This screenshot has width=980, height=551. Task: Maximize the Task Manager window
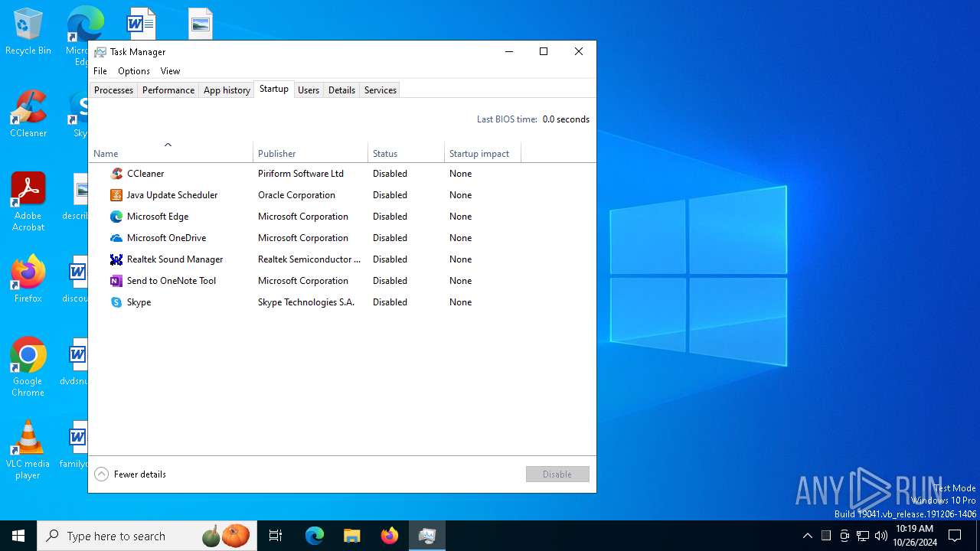(x=544, y=51)
